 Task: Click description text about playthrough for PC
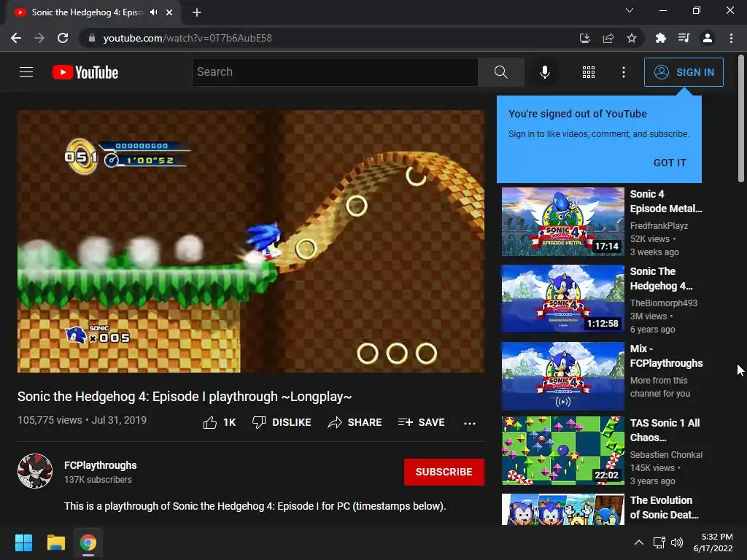tap(255, 506)
